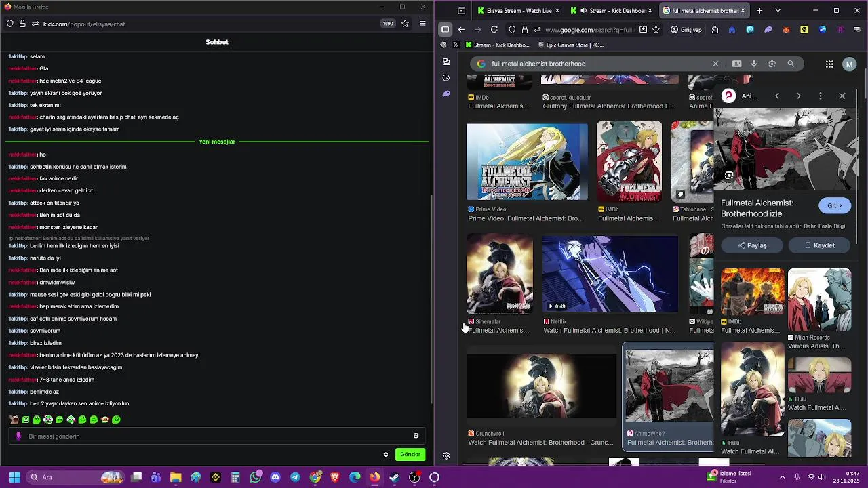Screen dimensions: 868x488
Task: Click the 'Kaydet' save button
Action: [x=820, y=245]
